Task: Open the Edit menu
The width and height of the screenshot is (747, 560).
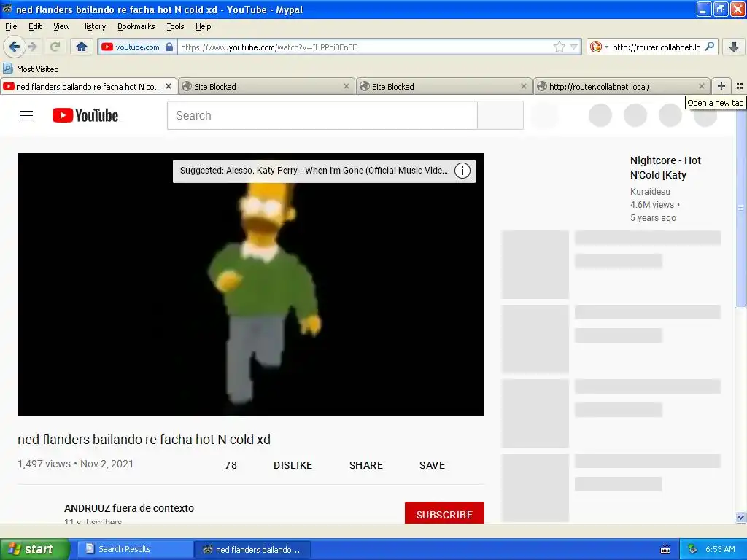Action: coord(35,26)
